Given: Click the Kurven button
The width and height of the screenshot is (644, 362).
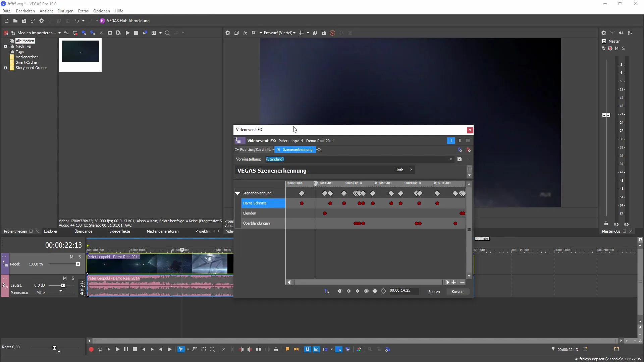Looking at the screenshot, I should (x=457, y=292).
